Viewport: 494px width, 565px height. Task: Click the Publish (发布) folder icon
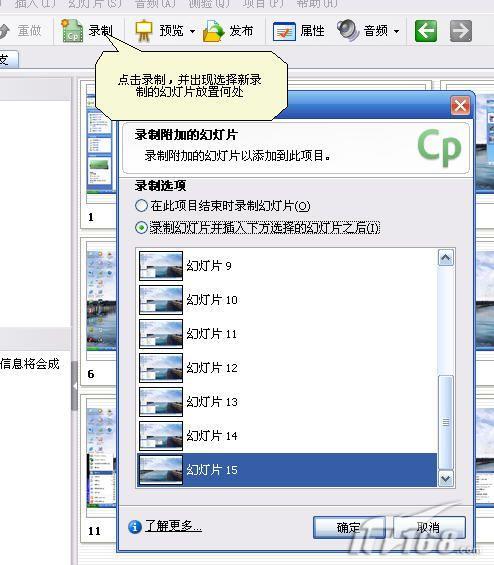point(213,31)
